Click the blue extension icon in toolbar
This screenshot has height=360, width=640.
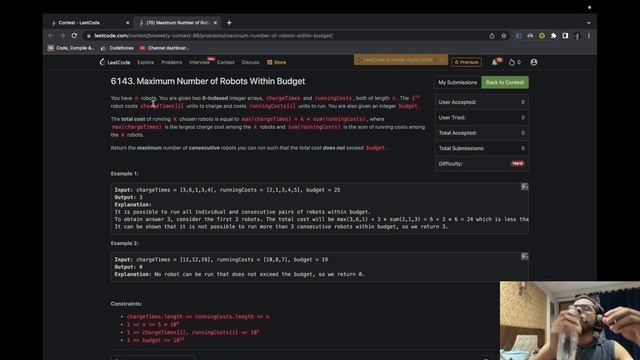pos(518,36)
